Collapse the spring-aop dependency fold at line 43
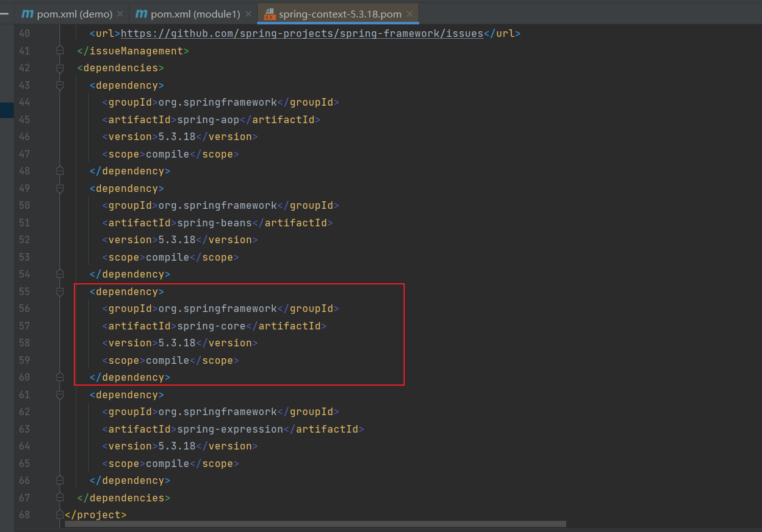 click(60, 85)
